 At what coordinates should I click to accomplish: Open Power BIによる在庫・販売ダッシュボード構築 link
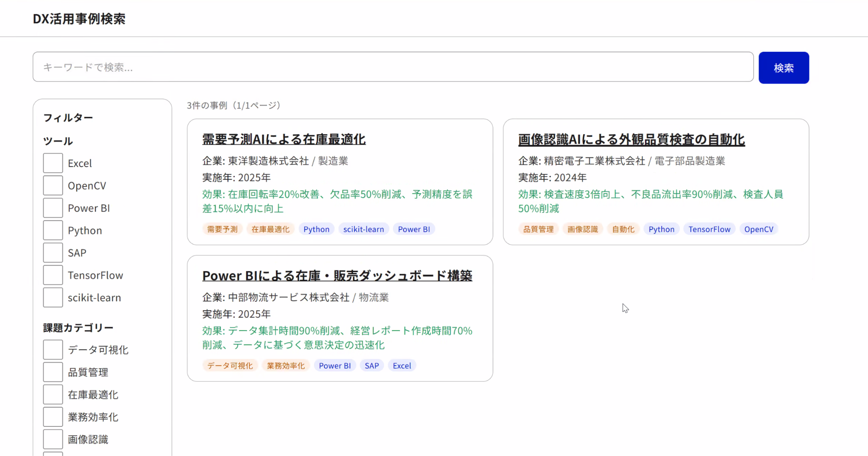pos(337,276)
